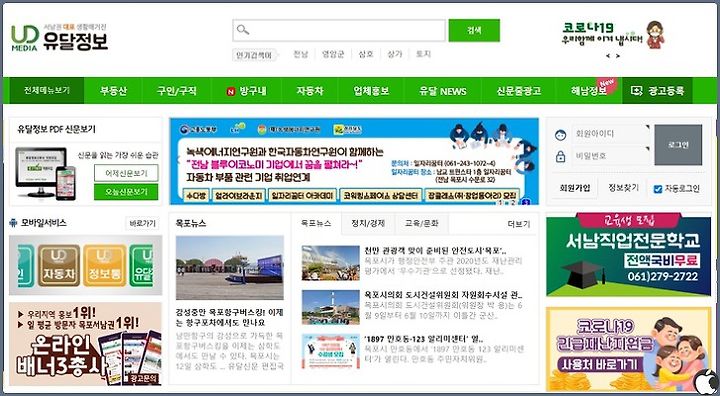This screenshot has width=720, height=396.
Task: Click popular keyword 삼호
Action: pyautogui.click(x=366, y=55)
